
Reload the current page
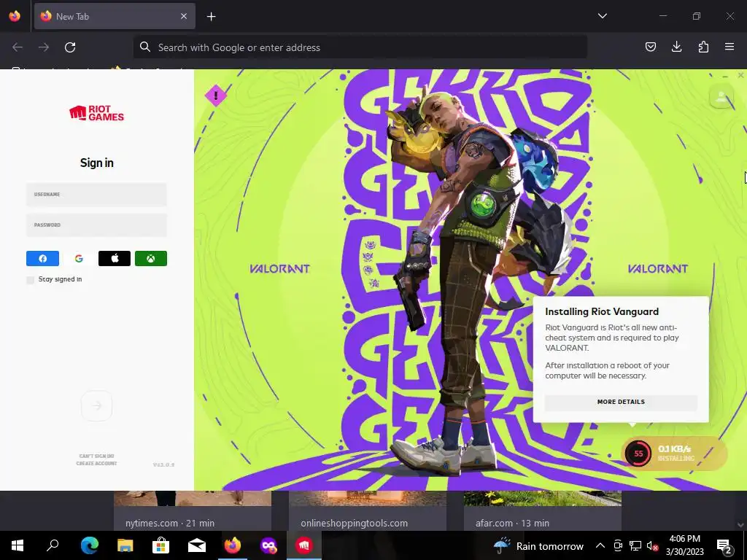(x=70, y=47)
